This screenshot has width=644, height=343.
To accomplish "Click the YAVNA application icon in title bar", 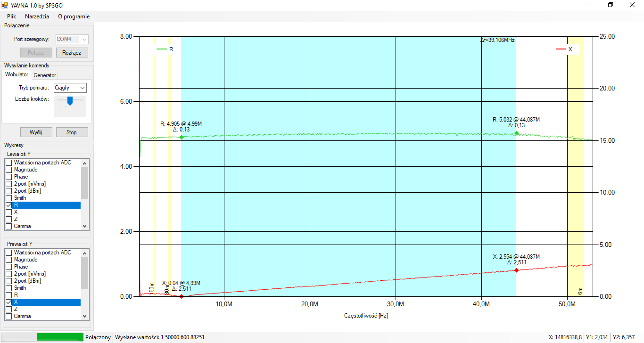I will [5, 5].
